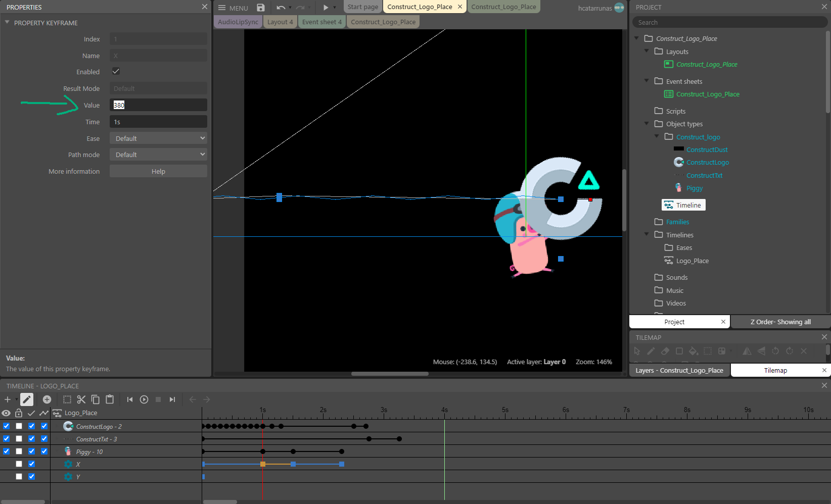Switch to the Layout 4 tab
The image size is (831, 504).
[280, 22]
